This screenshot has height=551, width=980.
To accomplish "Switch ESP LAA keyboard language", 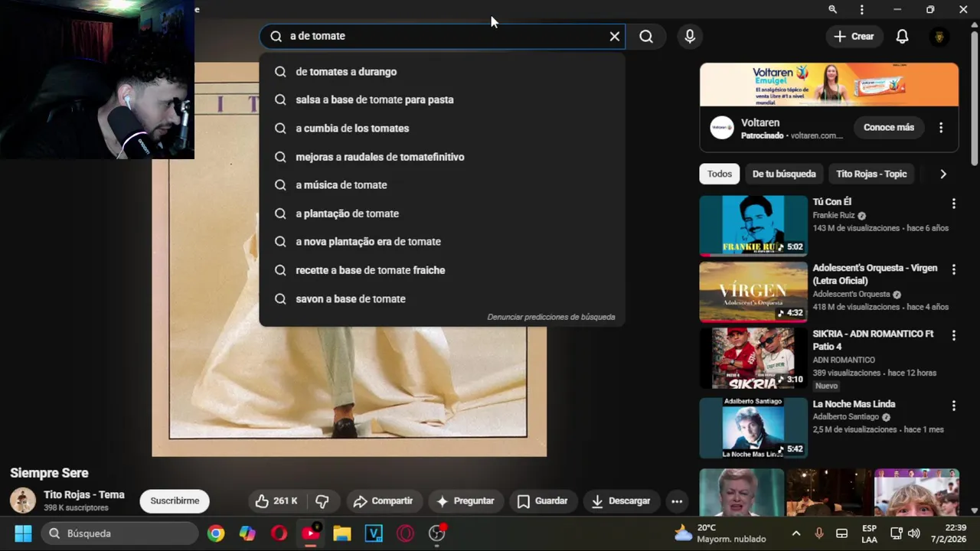I will [869, 533].
